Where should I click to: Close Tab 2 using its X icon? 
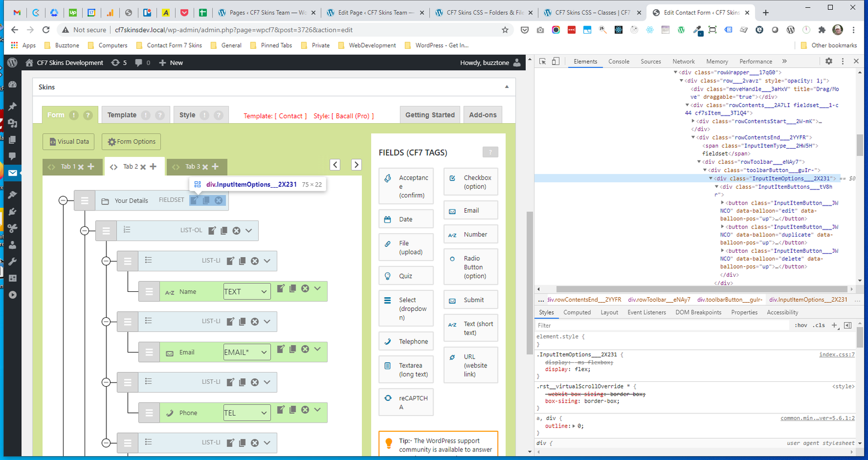[x=143, y=167]
